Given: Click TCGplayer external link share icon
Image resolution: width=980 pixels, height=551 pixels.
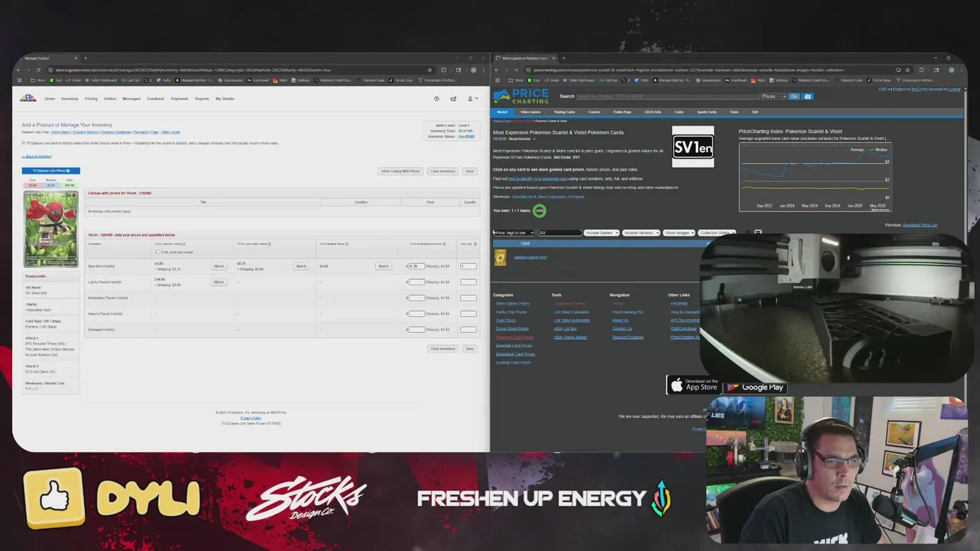Looking at the screenshot, I should tap(453, 99).
